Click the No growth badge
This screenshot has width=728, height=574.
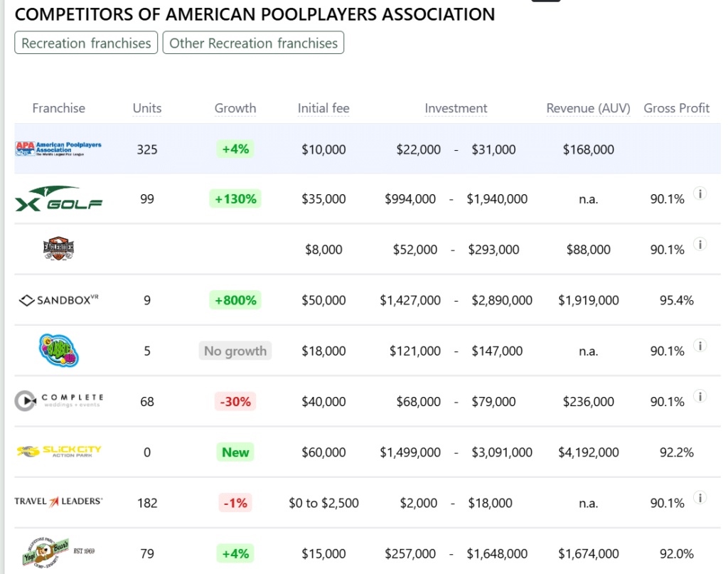(x=235, y=351)
